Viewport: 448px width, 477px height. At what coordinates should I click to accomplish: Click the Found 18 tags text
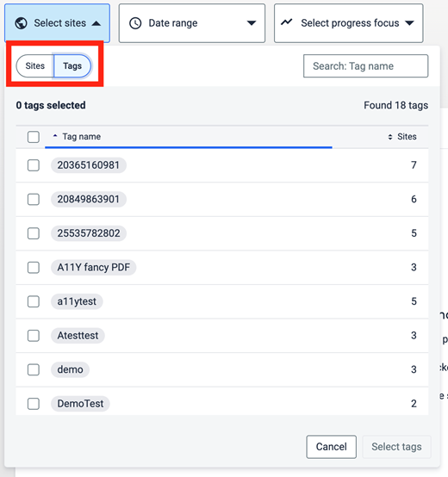(396, 105)
